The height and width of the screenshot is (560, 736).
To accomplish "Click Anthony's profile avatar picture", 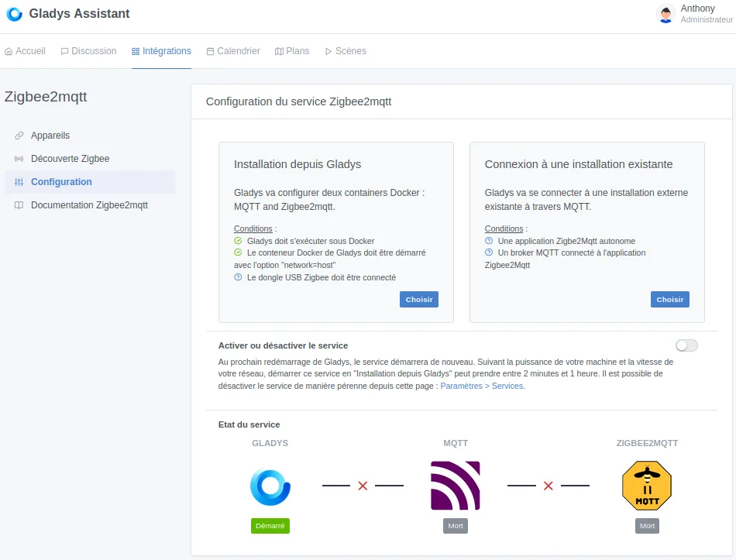I will 665,14.
